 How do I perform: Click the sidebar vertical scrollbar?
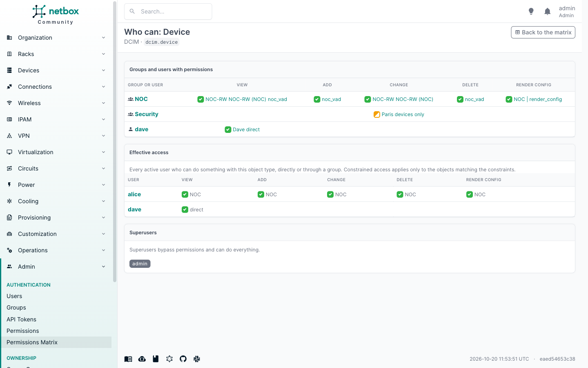(115, 141)
